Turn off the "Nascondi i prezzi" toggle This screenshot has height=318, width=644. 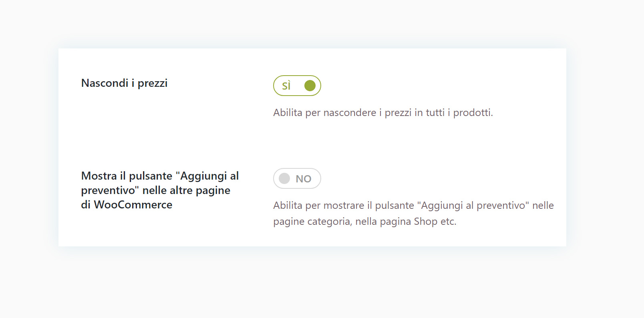[297, 86]
